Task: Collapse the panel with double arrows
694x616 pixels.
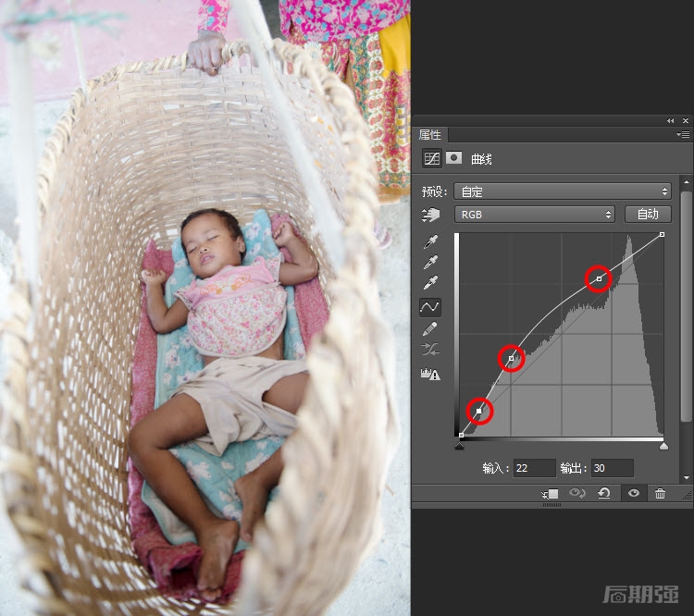Action: coord(671,120)
